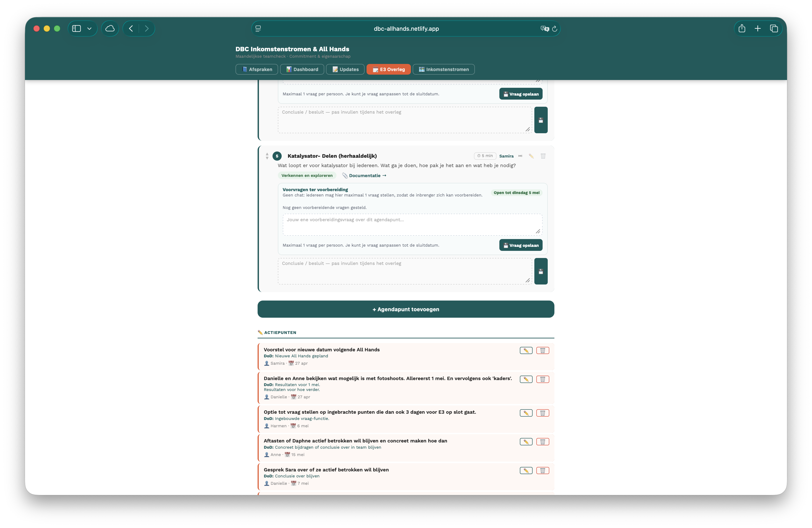The height and width of the screenshot is (528, 812).
Task: Switch to the Updates tab
Action: coord(345,69)
